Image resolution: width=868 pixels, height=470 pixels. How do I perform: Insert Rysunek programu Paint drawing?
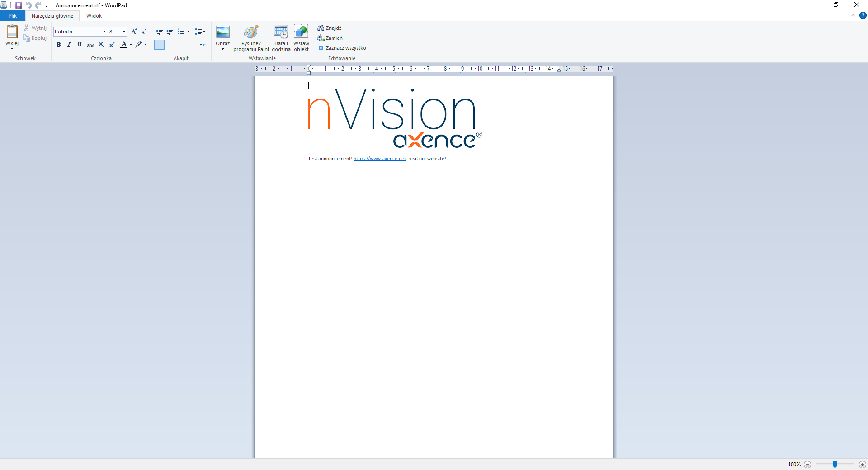point(251,32)
